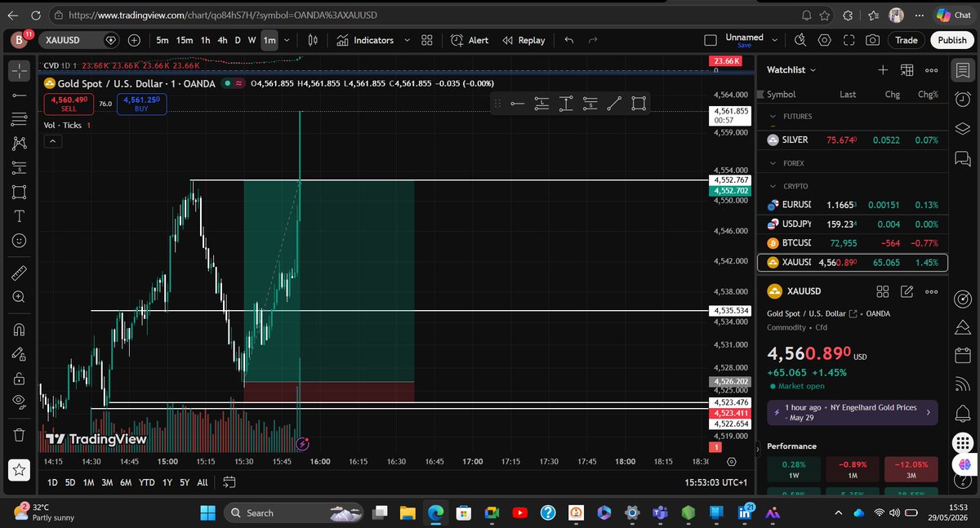This screenshot has height=528, width=980.
Task: Switch to the 15m timeframe
Action: pos(185,40)
